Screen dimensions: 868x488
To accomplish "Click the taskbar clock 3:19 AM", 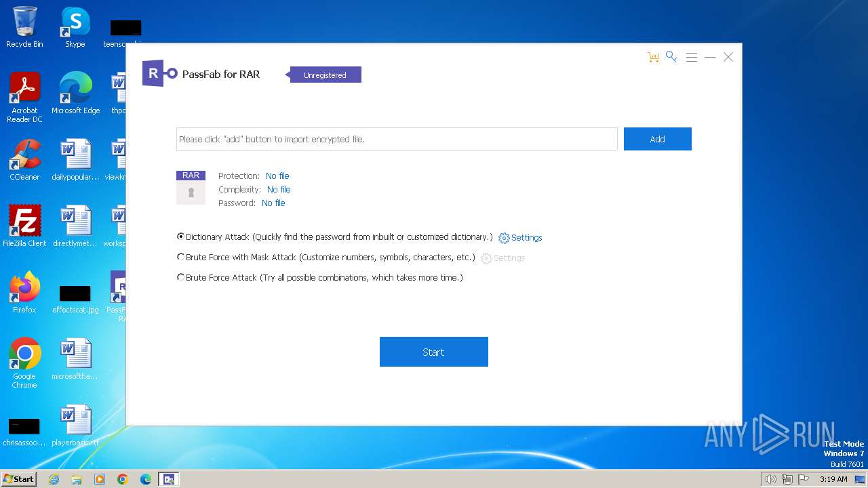I will (x=833, y=479).
